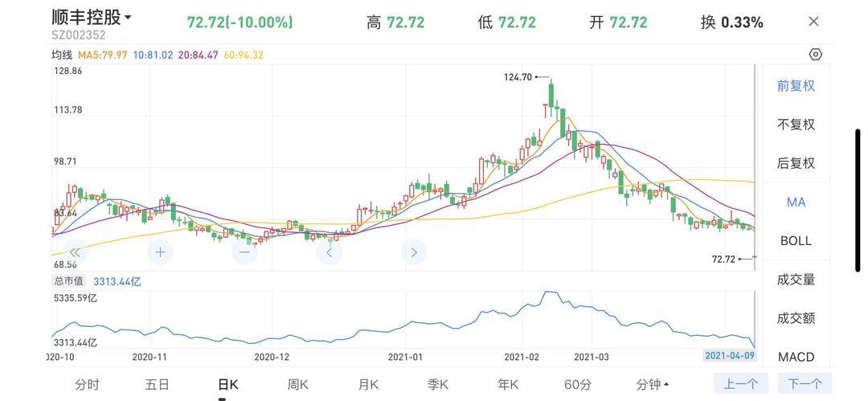Viewport: 868px width, 401px height.
Task: Select the 日K chart tab
Action: (227, 384)
